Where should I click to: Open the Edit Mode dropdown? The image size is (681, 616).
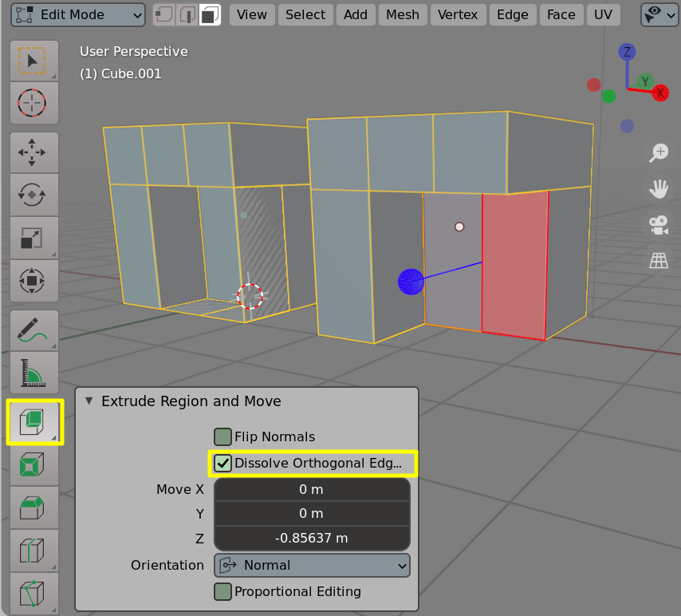point(77,14)
